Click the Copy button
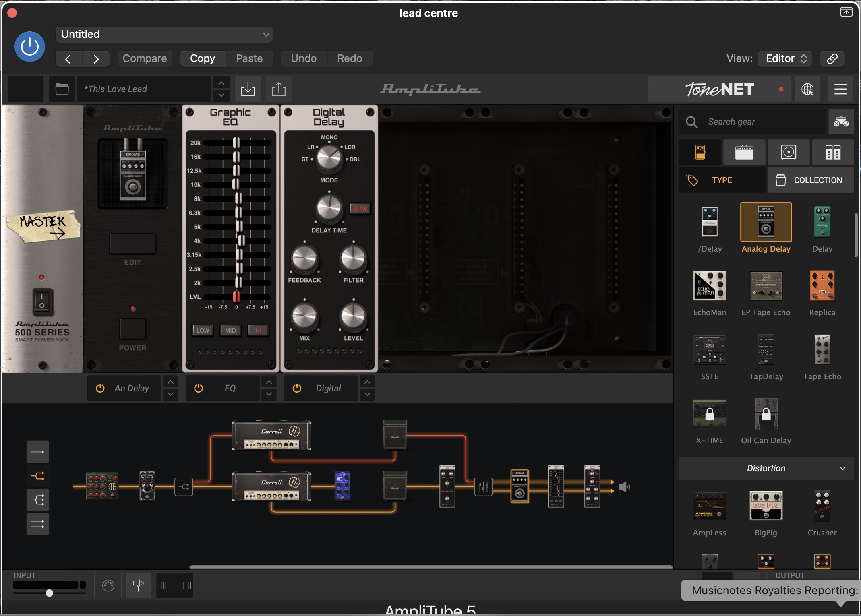The height and width of the screenshot is (616, 861). (203, 59)
